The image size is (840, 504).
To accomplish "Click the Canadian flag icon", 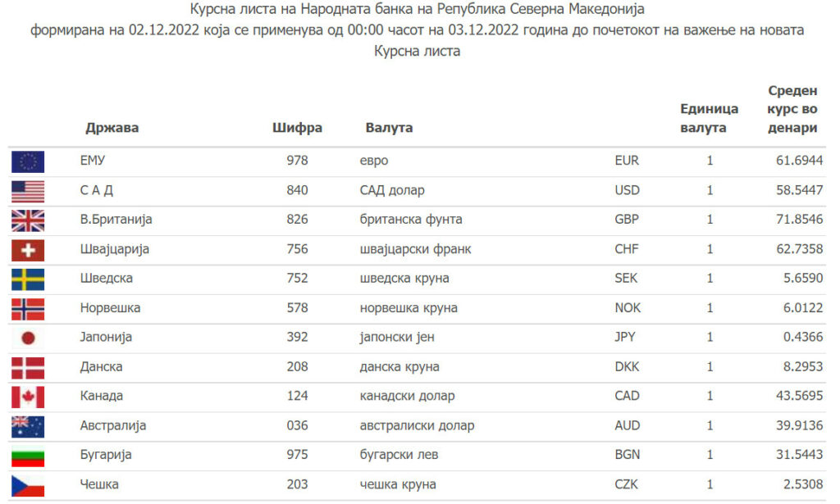I will point(28,397).
